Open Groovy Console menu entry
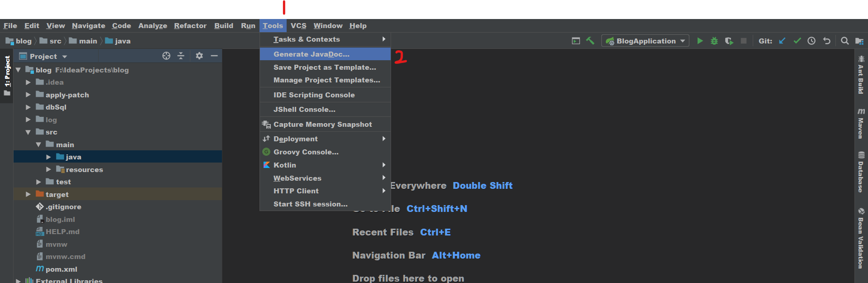This screenshot has height=283, width=868. point(325,152)
